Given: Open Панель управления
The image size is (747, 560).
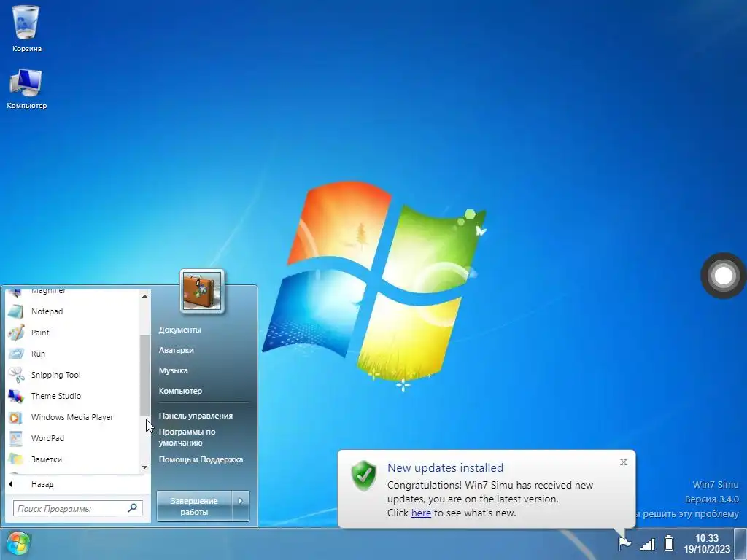Looking at the screenshot, I should pyautogui.click(x=196, y=416).
